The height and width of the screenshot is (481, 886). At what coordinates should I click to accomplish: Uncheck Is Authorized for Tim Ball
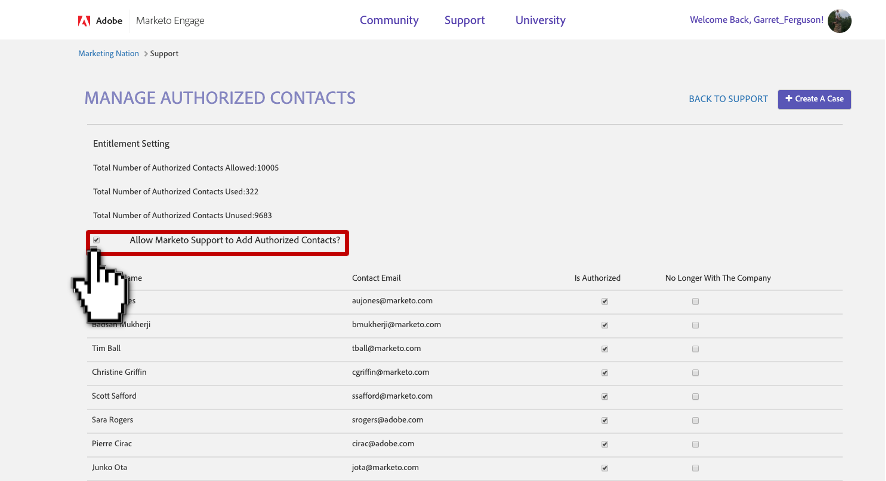[604, 349]
